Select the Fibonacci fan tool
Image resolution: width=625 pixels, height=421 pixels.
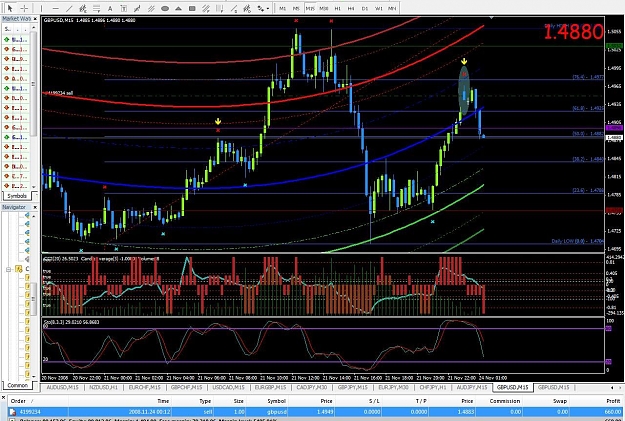pos(233,8)
